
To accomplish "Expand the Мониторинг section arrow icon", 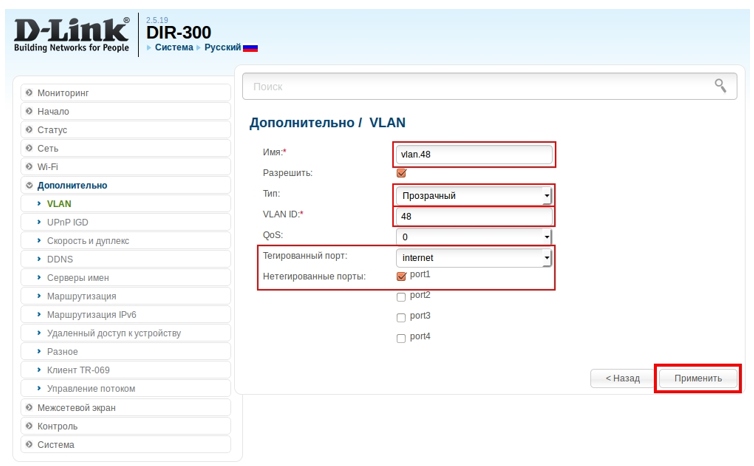I will (x=29, y=93).
